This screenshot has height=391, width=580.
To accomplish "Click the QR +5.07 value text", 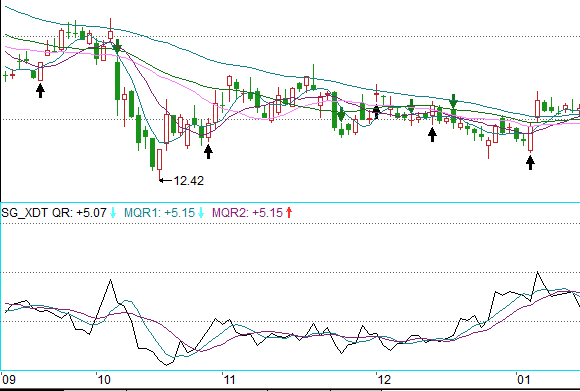I will pos(80,213).
